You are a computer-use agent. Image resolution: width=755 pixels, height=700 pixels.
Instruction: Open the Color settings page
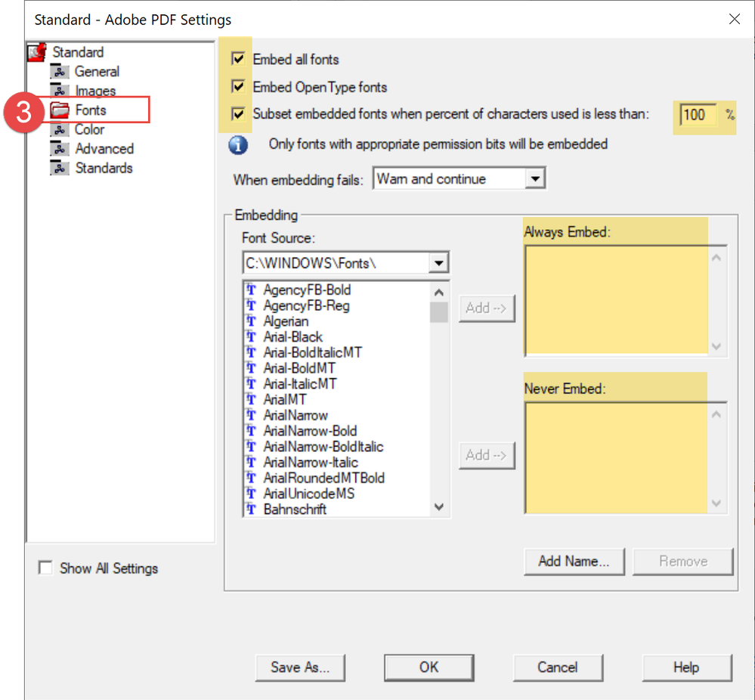(90, 129)
